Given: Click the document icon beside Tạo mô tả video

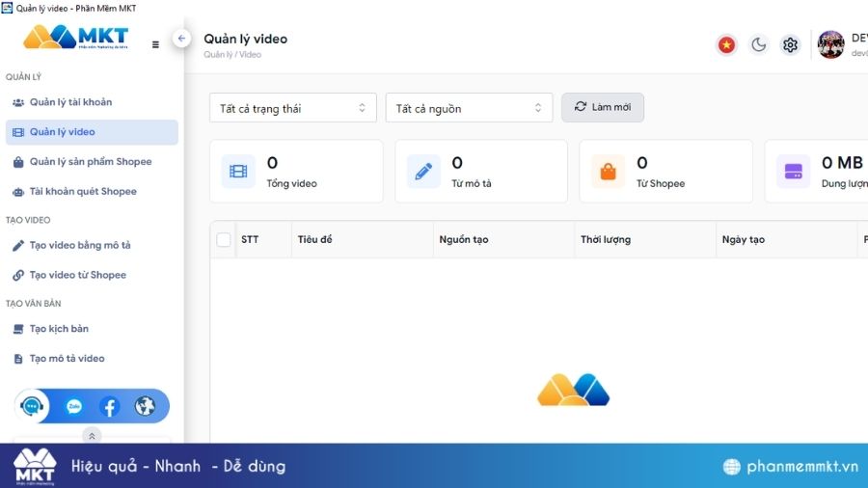Looking at the screenshot, I should point(18,359).
